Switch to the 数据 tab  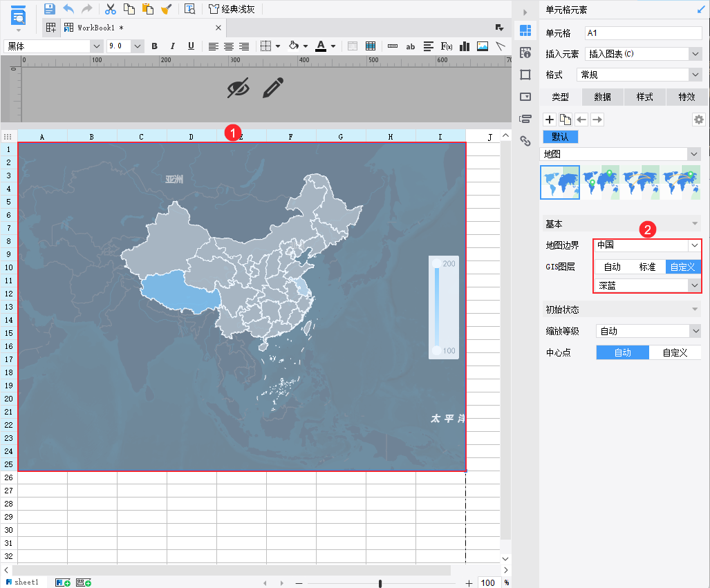[602, 97]
